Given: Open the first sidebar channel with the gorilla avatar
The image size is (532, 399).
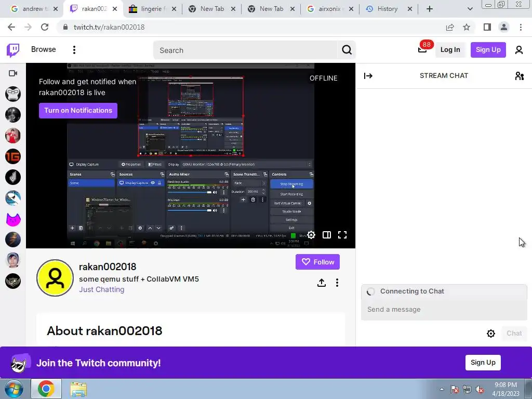Looking at the screenshot, I should pyautogui.click(x=13, y=94).
